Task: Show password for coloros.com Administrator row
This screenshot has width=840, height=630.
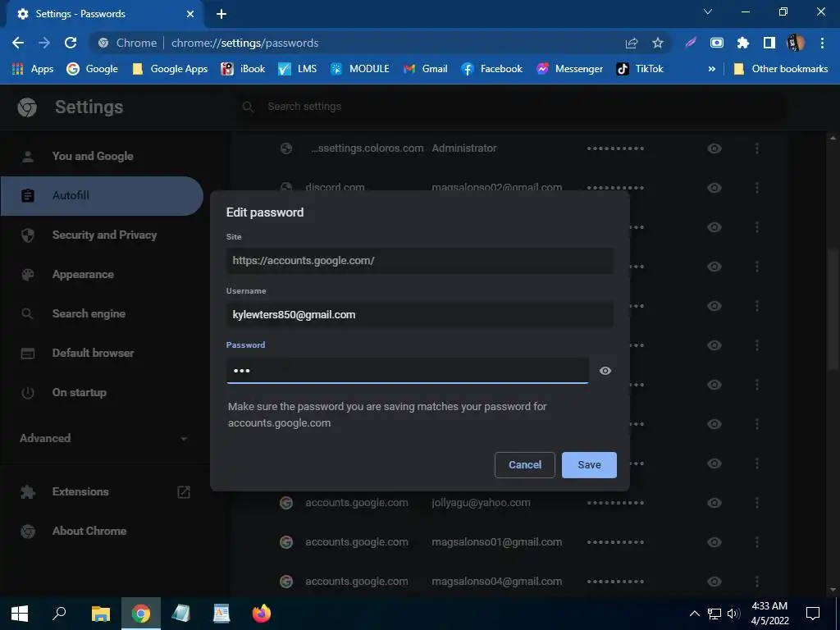Action: [x=714, y=148]
